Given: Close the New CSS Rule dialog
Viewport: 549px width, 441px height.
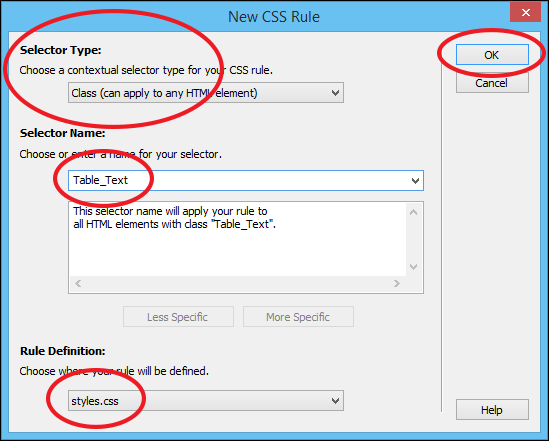Looking at the screenshot, I should click(525, 13).
